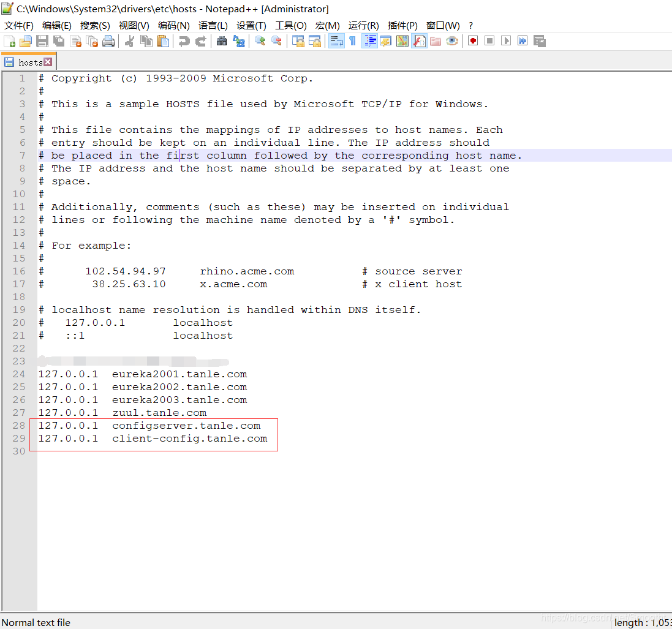Open Find with binoculars icon
The height and width of the screenshot is (629, 672).
point(222,41)
